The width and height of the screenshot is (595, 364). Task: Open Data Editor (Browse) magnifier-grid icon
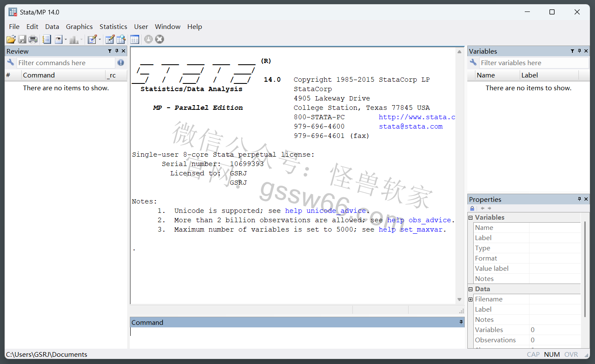click(x=121, y=40)
